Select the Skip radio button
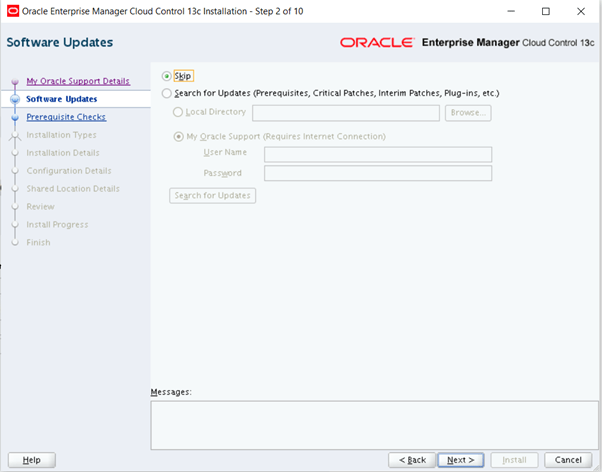 point(167,76)
